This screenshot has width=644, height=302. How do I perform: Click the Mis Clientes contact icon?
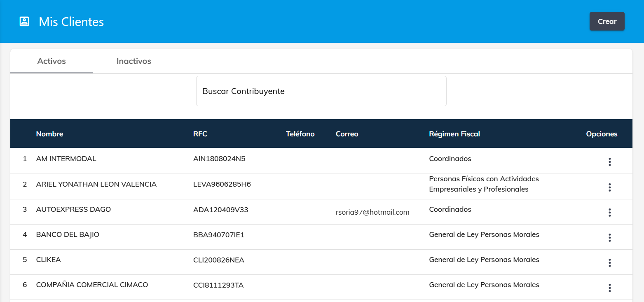(x=24, y=21)
